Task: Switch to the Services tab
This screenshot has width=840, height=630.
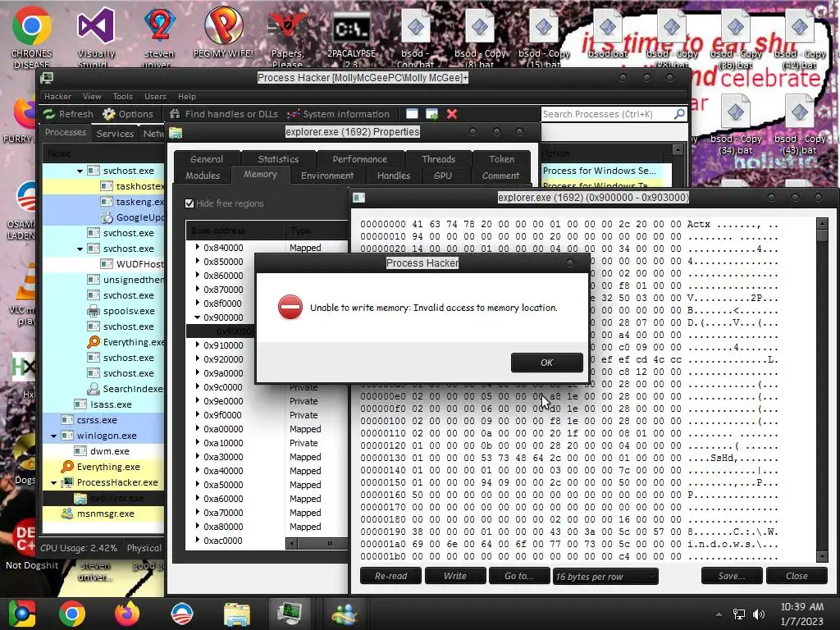Action: (x=115, y=134)
